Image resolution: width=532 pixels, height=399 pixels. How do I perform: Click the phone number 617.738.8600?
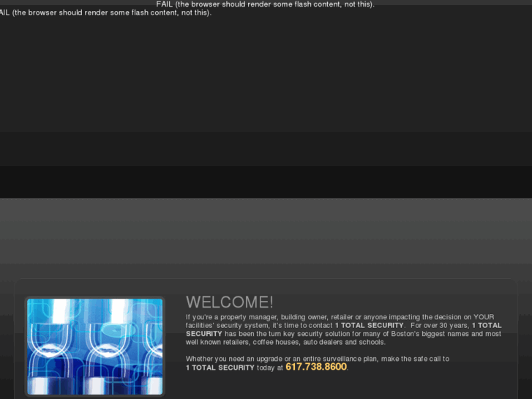[316, 367]
